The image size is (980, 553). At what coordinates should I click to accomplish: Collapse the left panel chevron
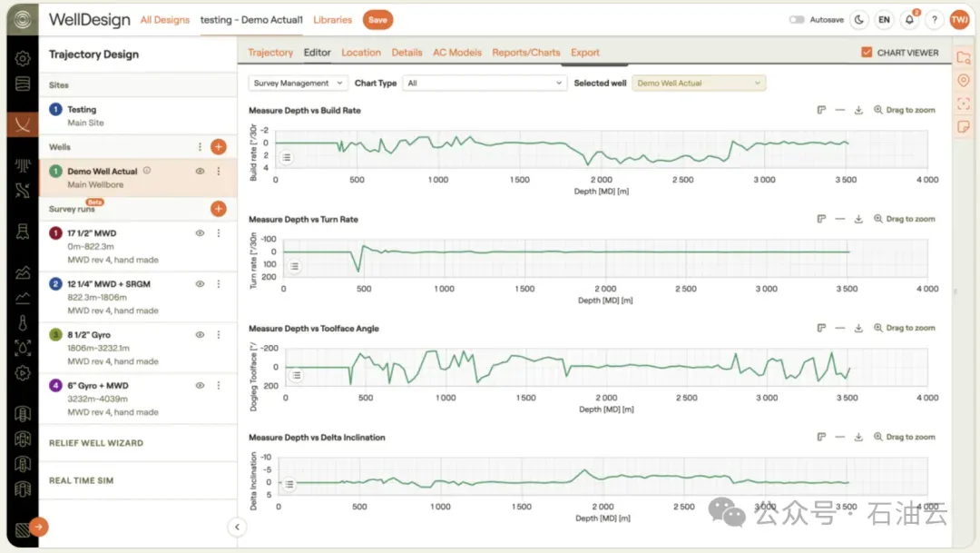[x=237, y=527]
